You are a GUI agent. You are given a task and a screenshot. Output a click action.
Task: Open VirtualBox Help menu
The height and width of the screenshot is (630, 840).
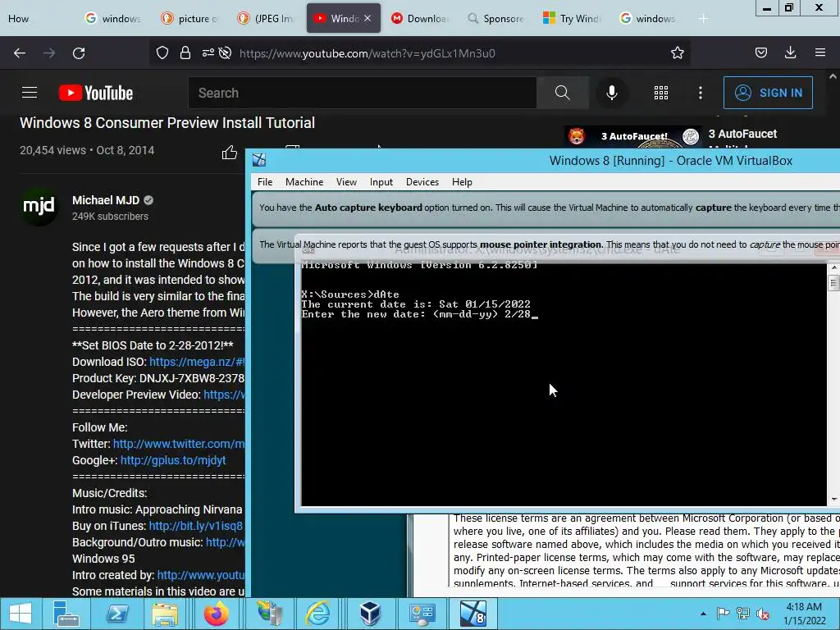pyautogui.click(x=462, y=182)
